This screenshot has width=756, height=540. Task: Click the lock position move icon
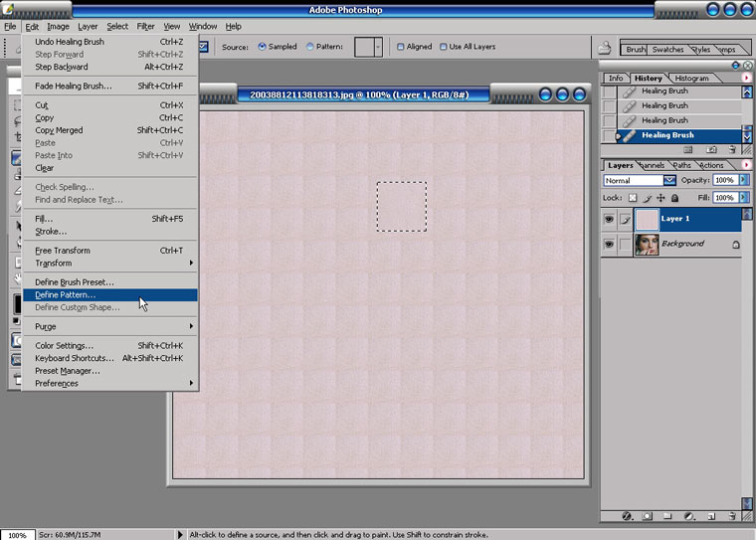pos(659,198)
